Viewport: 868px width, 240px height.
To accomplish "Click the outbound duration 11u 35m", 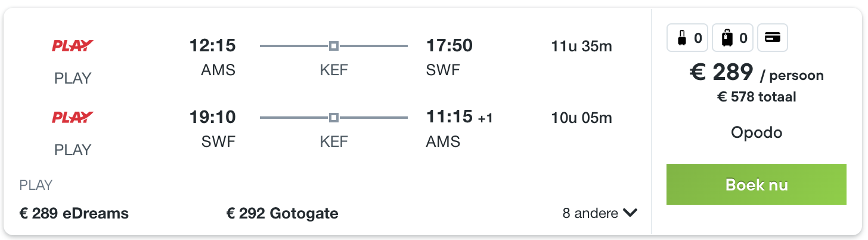I will tap(582, 46).
